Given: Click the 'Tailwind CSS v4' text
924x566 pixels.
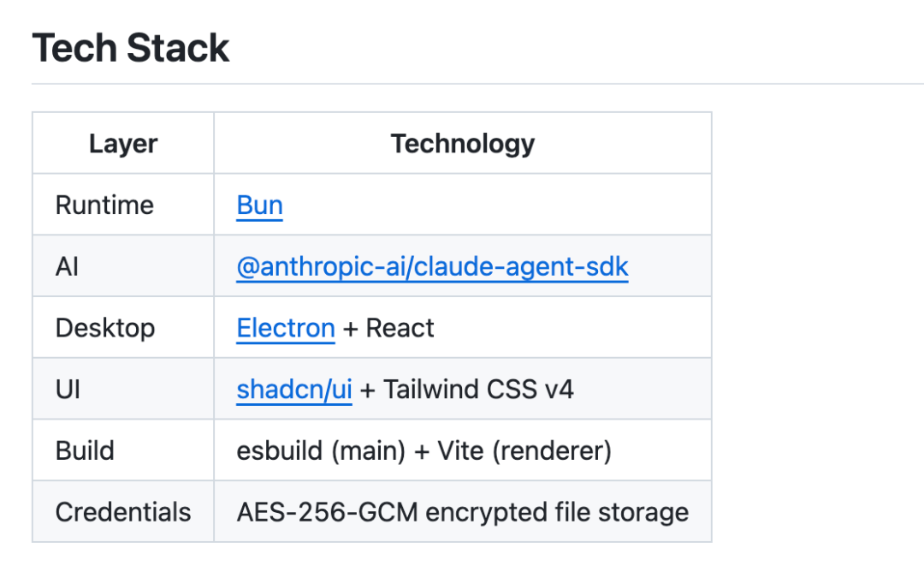Looking at the screenshot, I should 479,390.
